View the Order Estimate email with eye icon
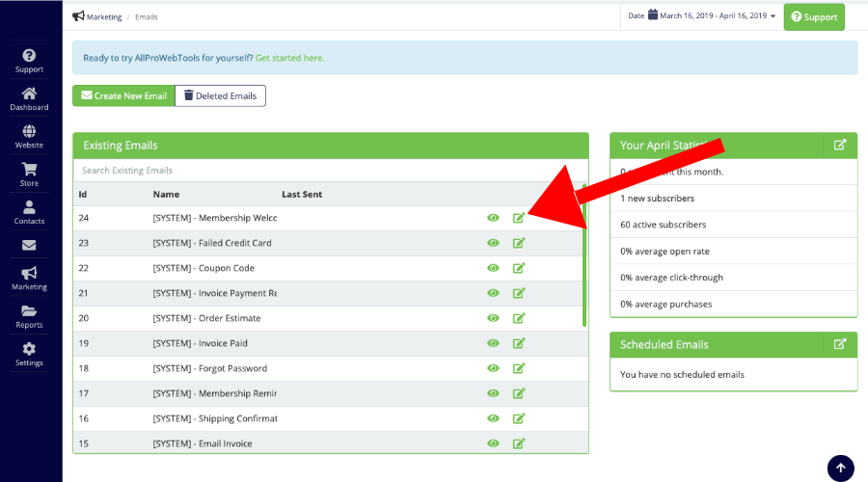Image resolution: width=868 pixels, height=482 pixels. (494, 318)
